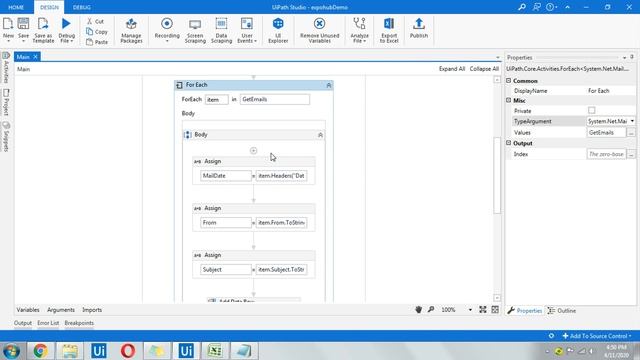
Task: Click Save as Template icon
Action: 43,30
